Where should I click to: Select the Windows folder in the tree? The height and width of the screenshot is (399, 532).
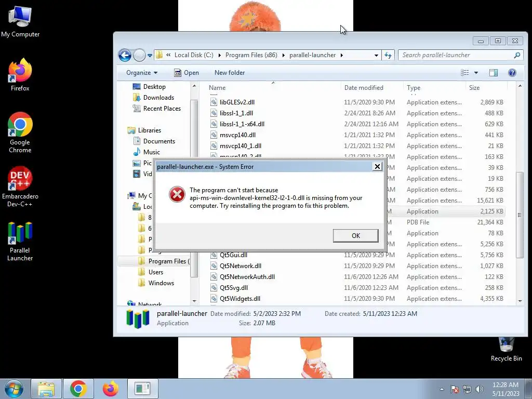[156, 283]
